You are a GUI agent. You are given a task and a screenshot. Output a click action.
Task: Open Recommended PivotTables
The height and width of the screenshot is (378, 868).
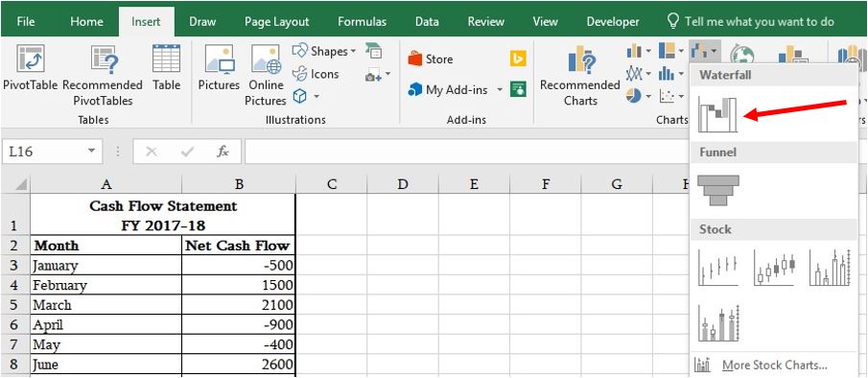tap(103, 75)
